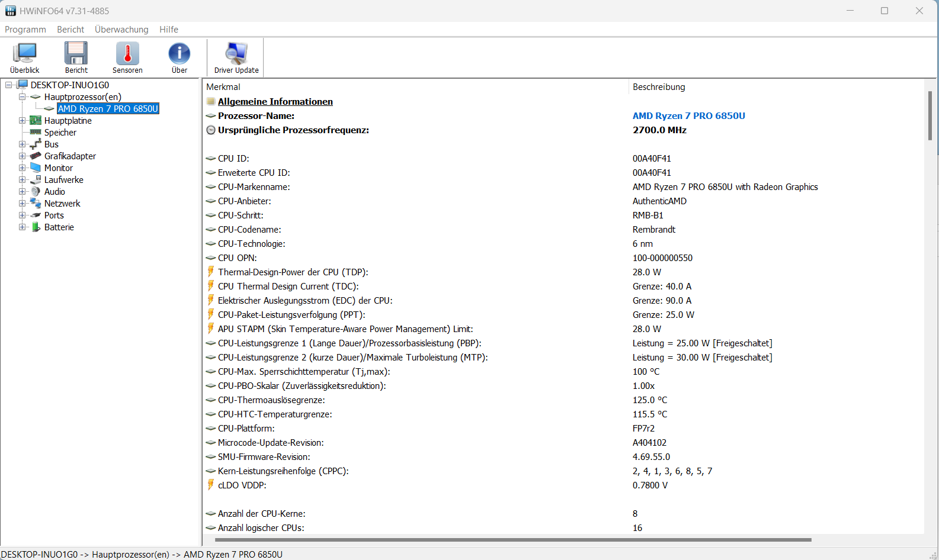Click the Allgemeine Informationen folder icon
939x560 pixels.
(x=210, y=102)
